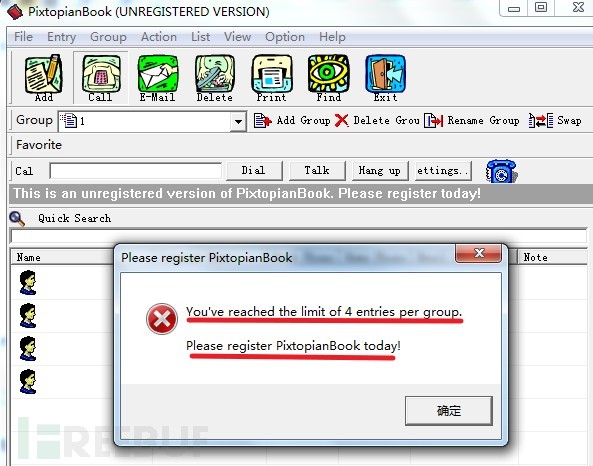
Task: Click the Swap groups icon
Action: (541, 121)
